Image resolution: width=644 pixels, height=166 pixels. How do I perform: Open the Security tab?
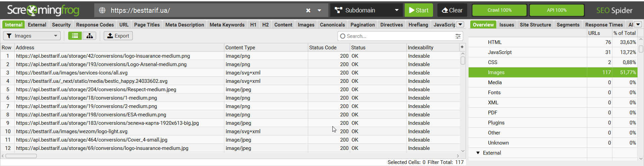click(61, 24)
